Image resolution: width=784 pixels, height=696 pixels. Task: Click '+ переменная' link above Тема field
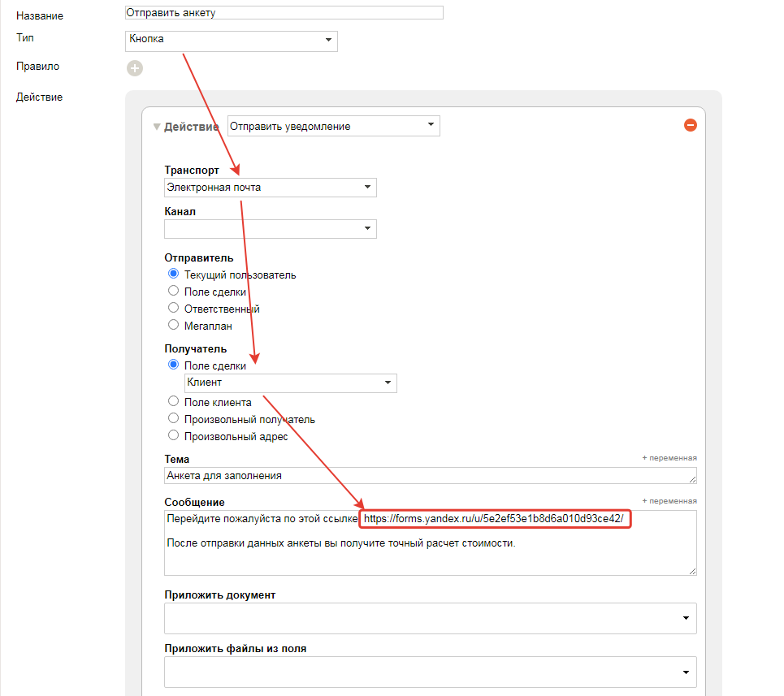[669, 458]
